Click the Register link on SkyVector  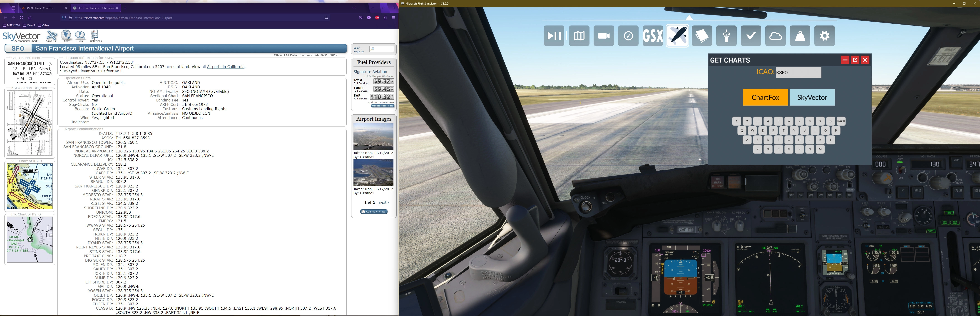tap(359, 51)
